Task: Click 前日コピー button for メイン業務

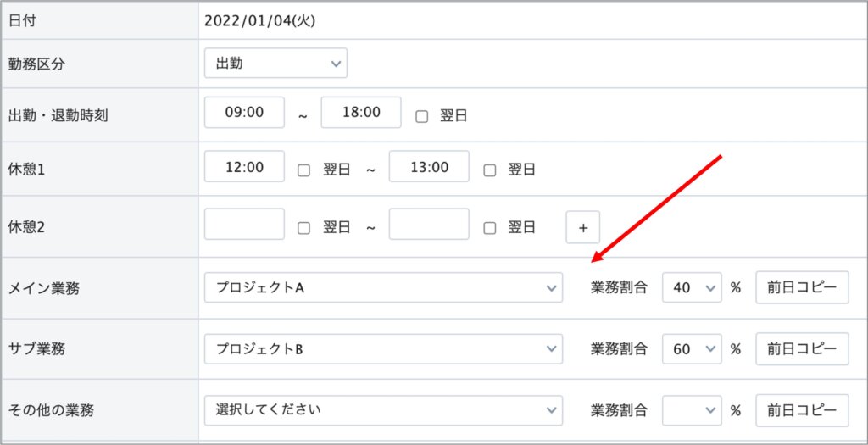Action: [x=802, y=287]
